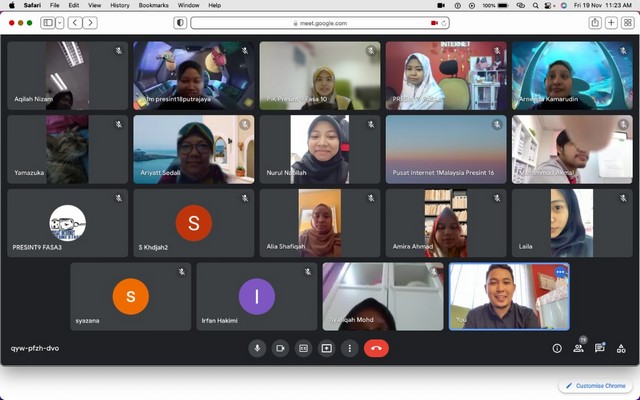Screen dimensions: 640x400
Task: Open options on your own video tile
Action: click(560, 271)
